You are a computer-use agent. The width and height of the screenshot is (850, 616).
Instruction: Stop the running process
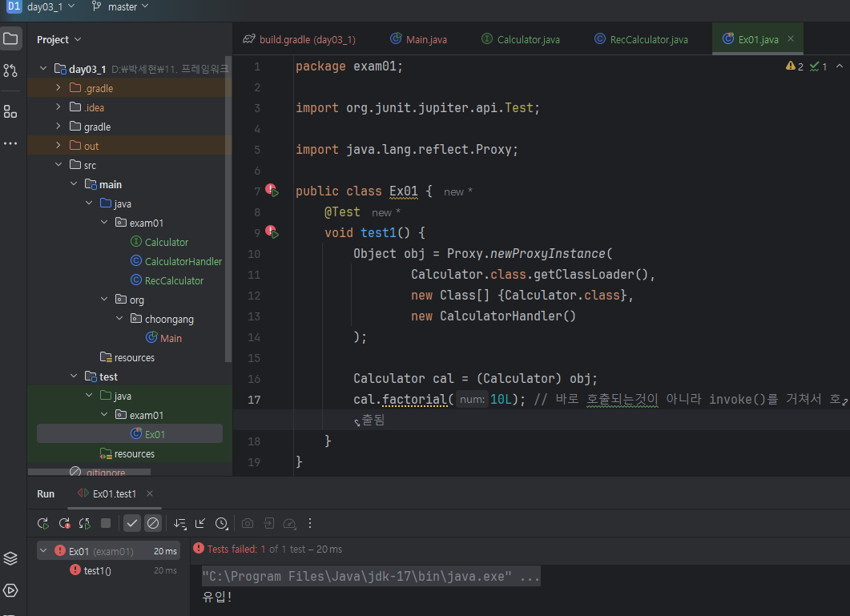click(x=106, y=523)
